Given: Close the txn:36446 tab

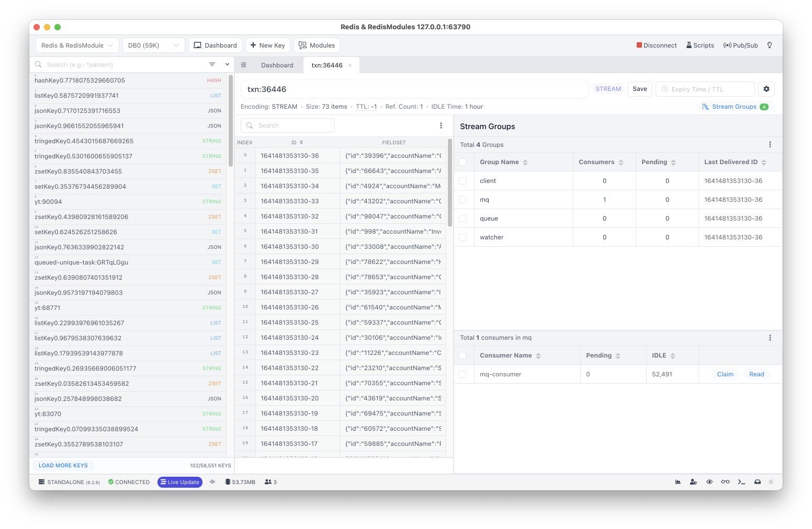Looking at the screenshot, I should point(350,65).
